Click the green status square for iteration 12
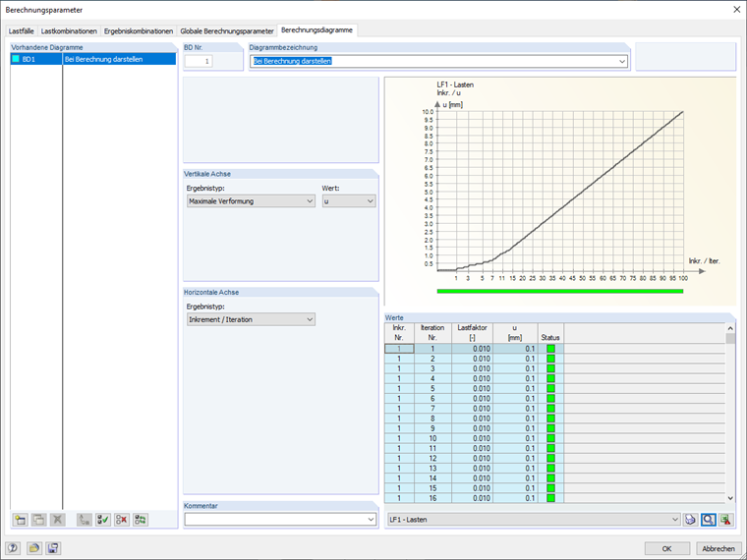This screenshot has height=560, width=747. [x=550, y=459]
